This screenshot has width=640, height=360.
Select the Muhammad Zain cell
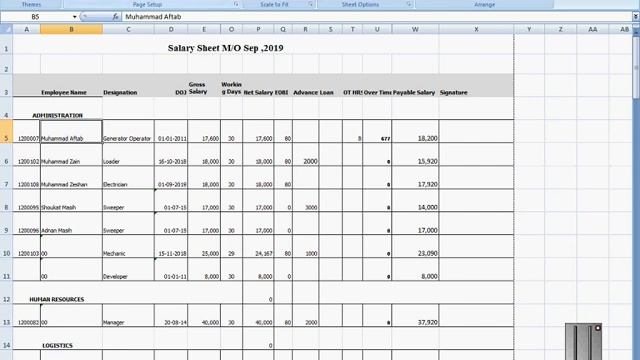pyautogui.click(x=71, y=155)
